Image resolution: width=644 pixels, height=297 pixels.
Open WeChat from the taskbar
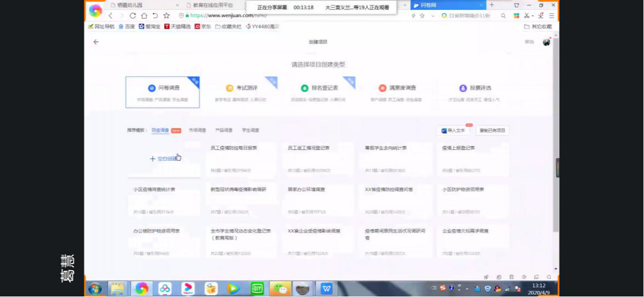click(281, 288)
